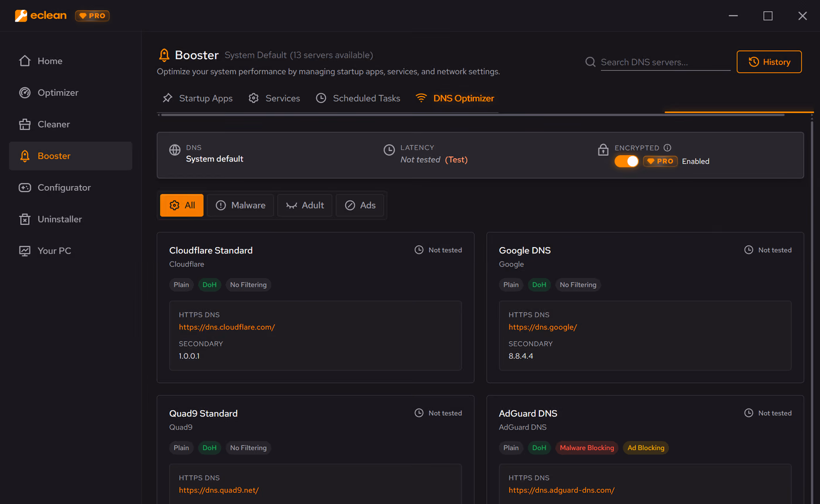Open the Uninstaller section in the sidebar
The height and width of the screenshot is (504, 820).
pyautogui.click(x=70, y=219)
